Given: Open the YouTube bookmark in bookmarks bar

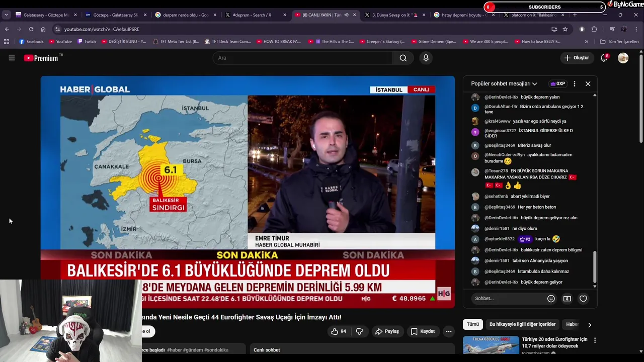Looking at the screenshot, I should pyautogui.click(x=60, y=42).
